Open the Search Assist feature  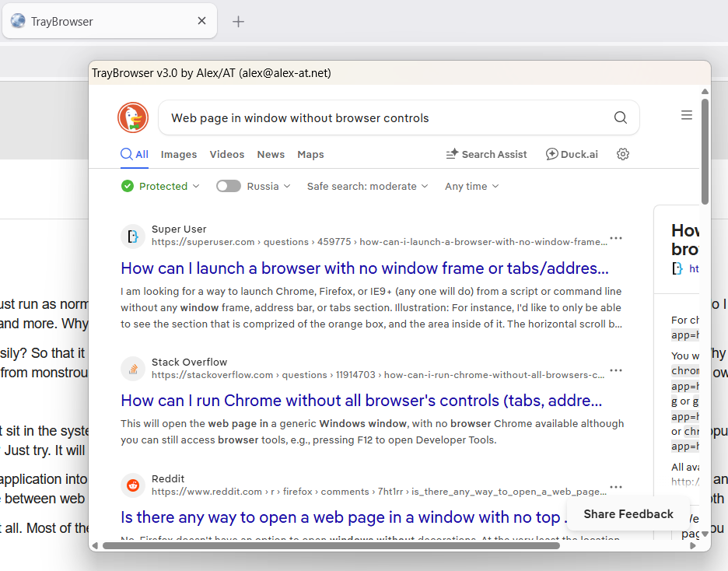coord(486,154)
